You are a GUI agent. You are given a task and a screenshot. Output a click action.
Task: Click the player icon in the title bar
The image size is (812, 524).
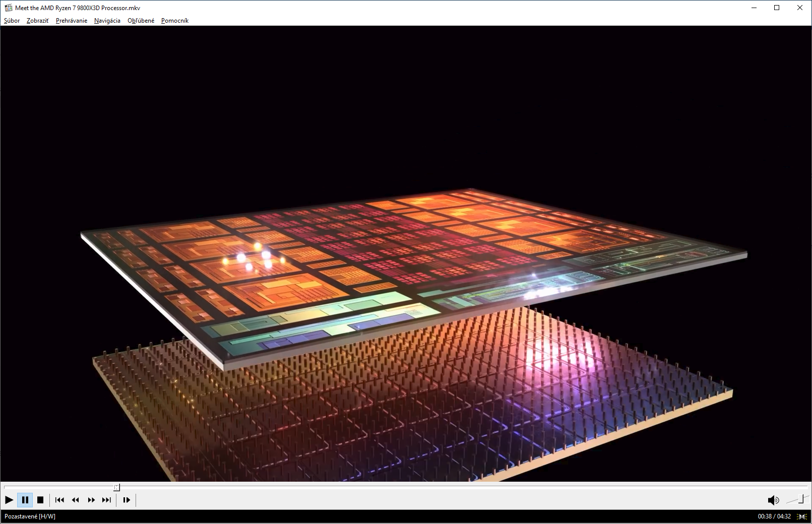(x=8, y=8)
